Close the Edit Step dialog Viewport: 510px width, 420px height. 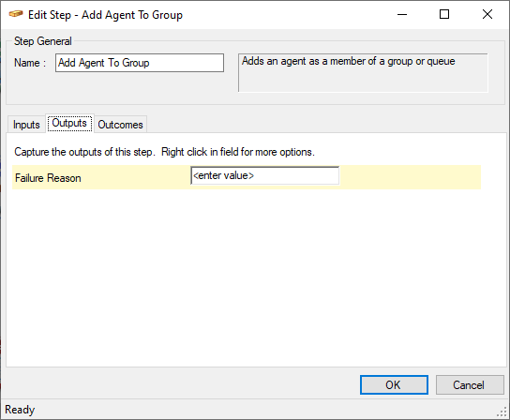[487, 14]
